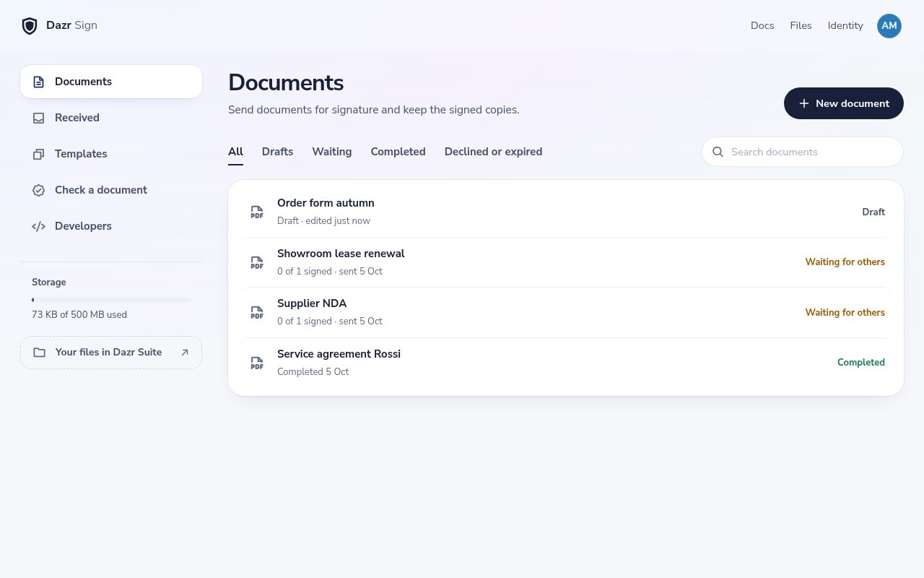The image size is (924, 578).
Task: Open the Supplier NDA document
Action: tap(566, 312)
